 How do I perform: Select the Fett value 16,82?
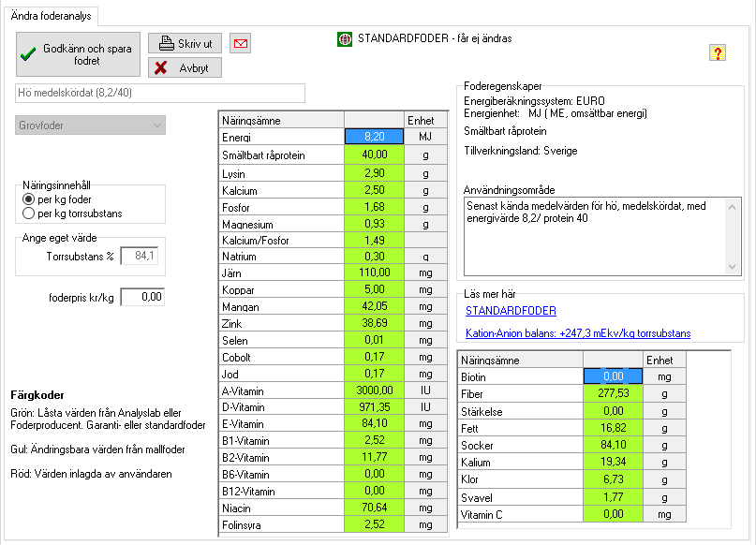click(x=613, y=428)
